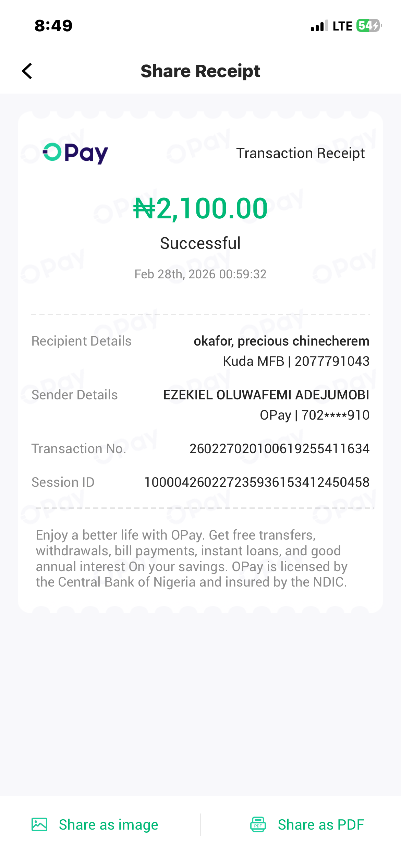Image resolution: width=401 pixels, height=868 pixels.
Task: Tap the PDF printer icon
Action: point(258,824)
